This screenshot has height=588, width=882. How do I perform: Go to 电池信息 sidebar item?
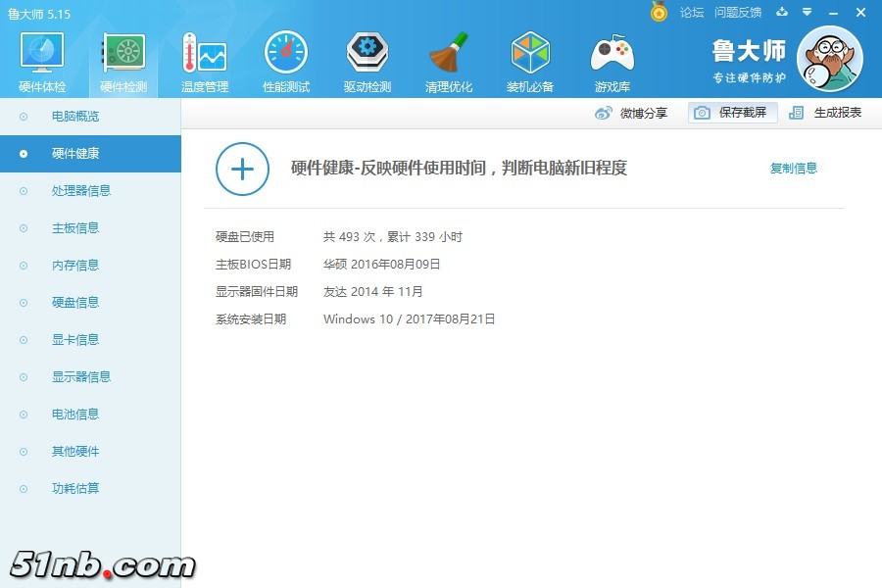click(x=74, y=415)
